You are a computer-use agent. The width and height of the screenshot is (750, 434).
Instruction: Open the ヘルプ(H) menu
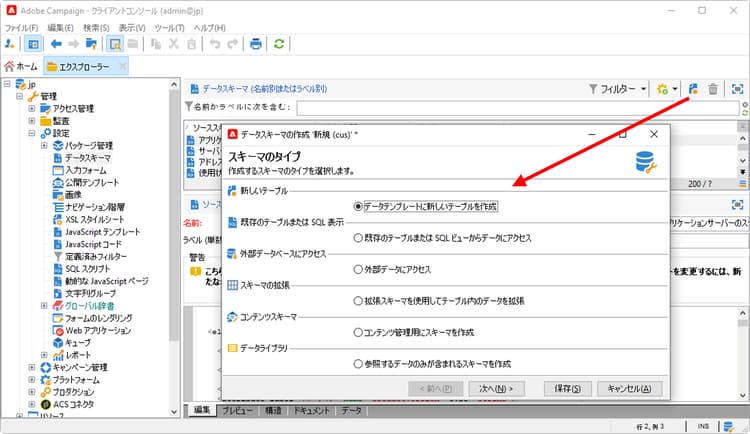210,28
